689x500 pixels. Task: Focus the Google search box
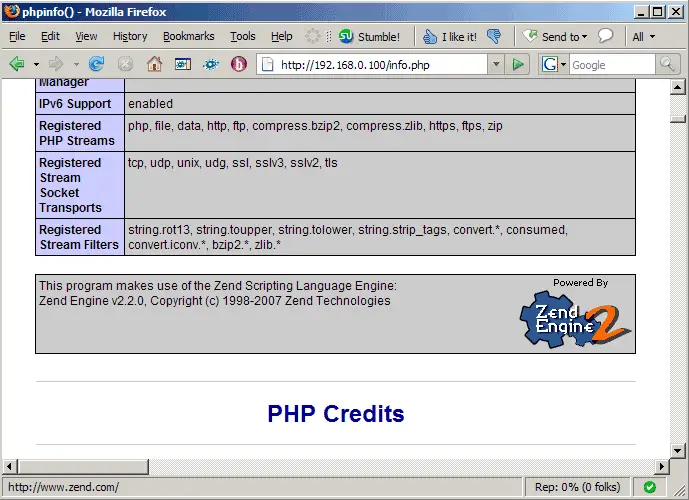612,65
